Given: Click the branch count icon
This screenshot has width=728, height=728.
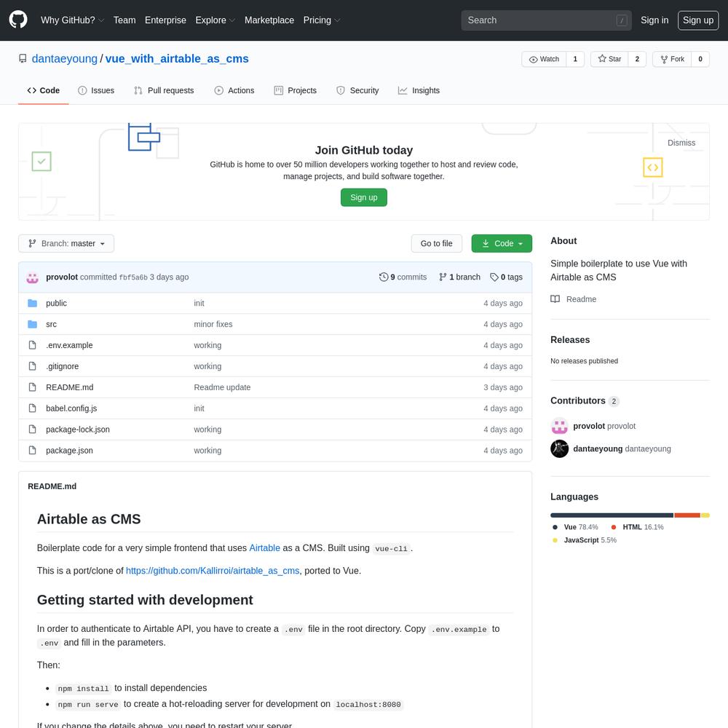Looking at the screenshot, I should point(443,277).
